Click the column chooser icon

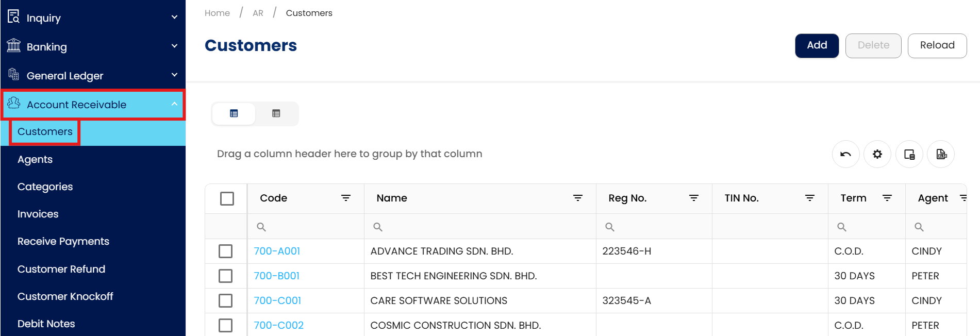pos(909,154)
